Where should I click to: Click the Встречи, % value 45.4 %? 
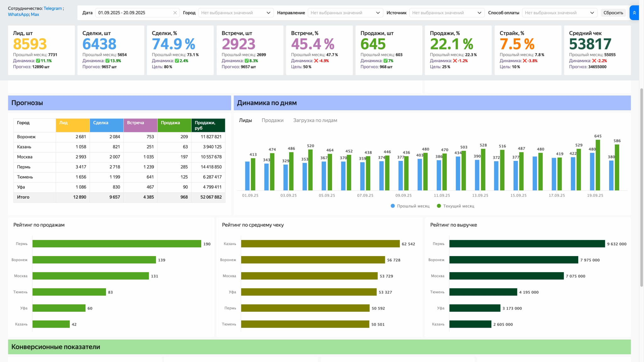tap(313, 44)
